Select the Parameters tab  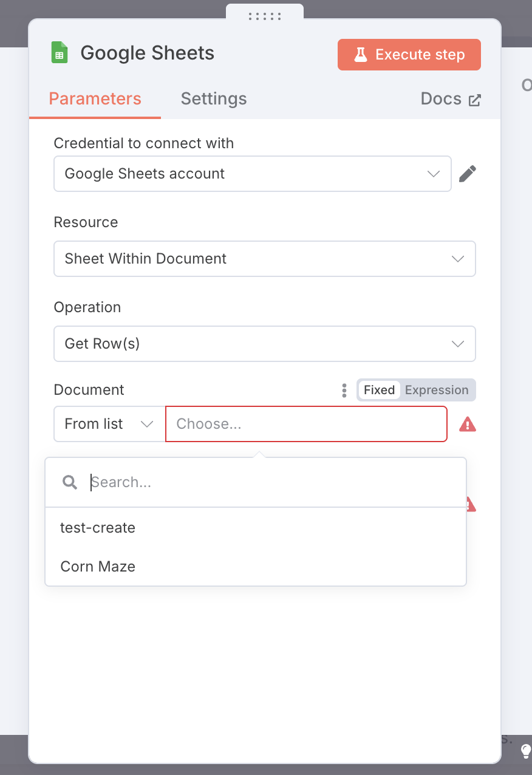(x=95, y=99)
